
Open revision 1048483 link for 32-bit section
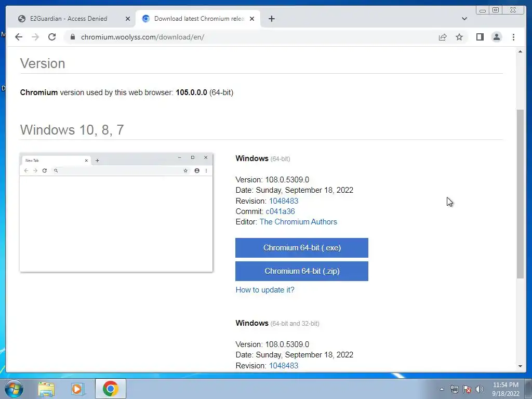[x=284, y=366]
